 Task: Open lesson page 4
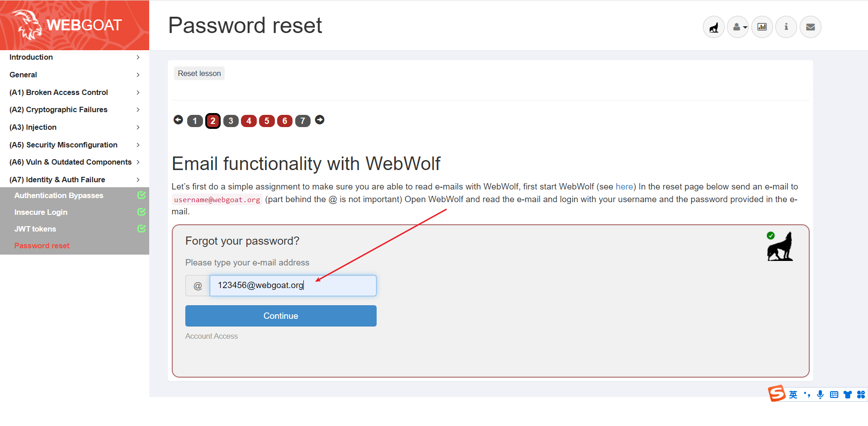coord(249,121)
